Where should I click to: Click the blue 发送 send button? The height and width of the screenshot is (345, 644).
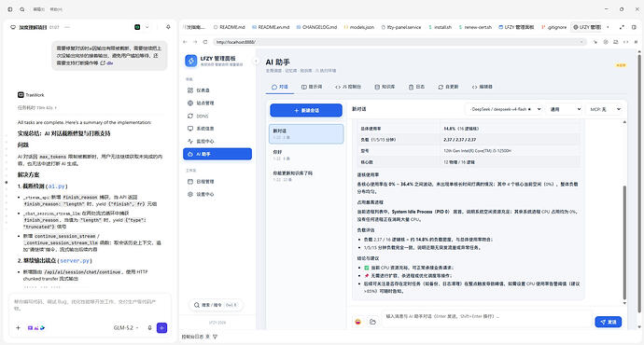tap(608, 322)
